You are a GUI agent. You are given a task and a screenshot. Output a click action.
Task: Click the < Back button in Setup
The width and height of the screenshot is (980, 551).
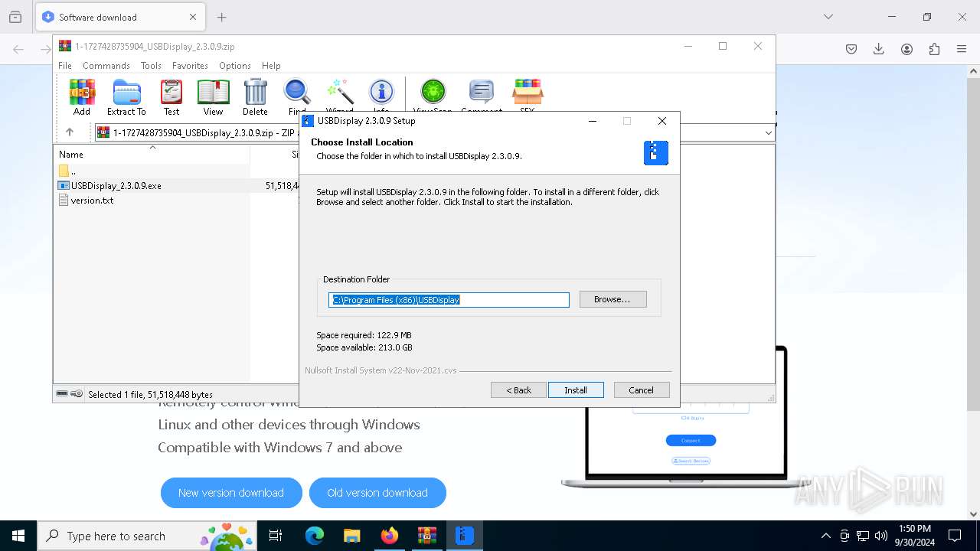pyautogui.click(x=518, y=390)
